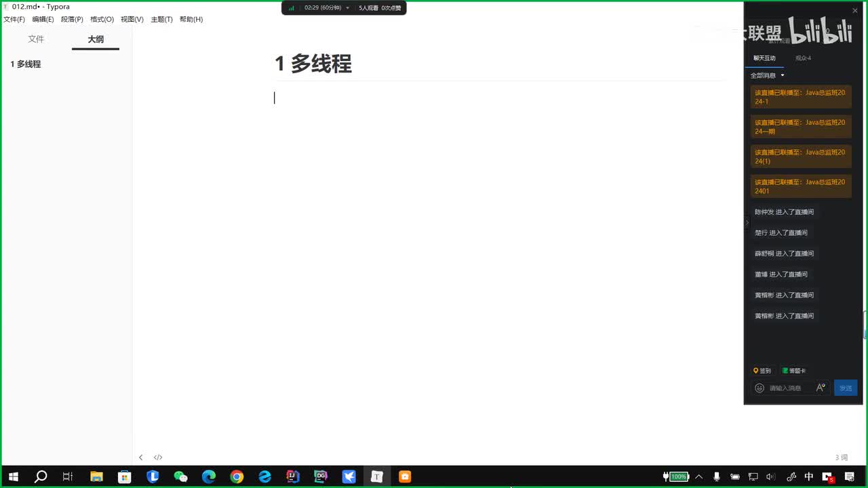The width and height of the screenshot is (868, 488).
Task: Toggle source code mode icon
Action: click(158, 457)
